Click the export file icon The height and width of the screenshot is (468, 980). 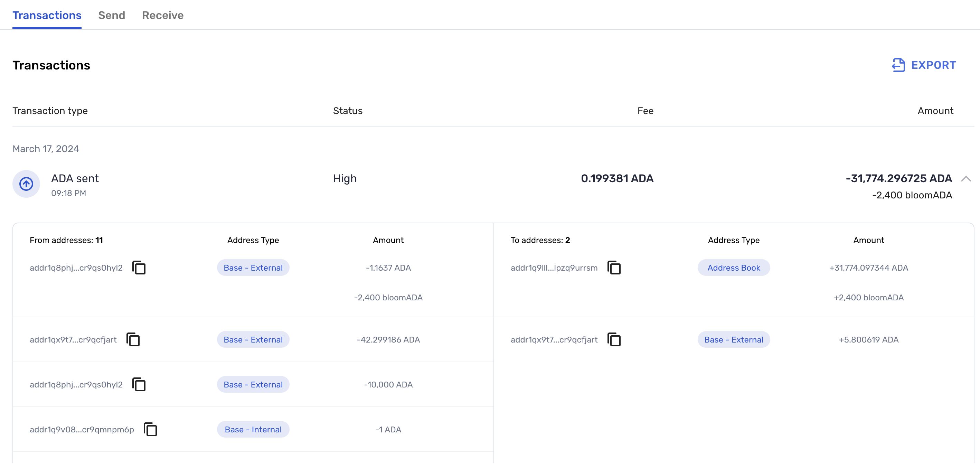pos(898,65)
